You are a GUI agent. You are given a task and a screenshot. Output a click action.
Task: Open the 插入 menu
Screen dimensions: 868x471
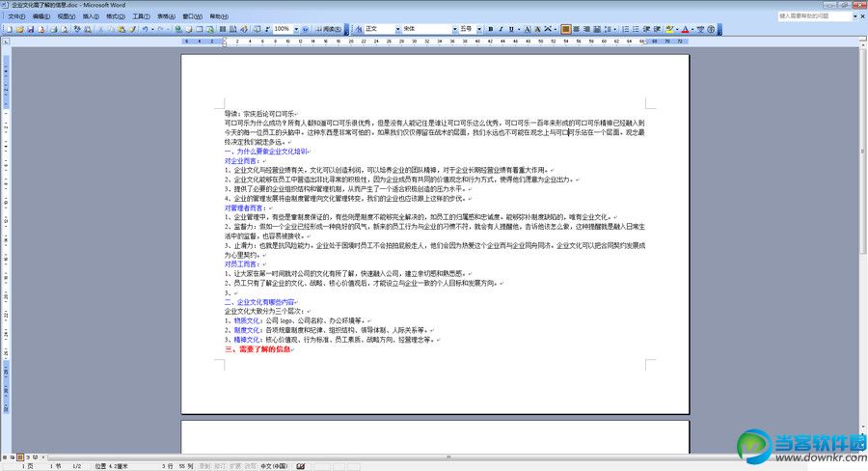(x=91, y=16)
